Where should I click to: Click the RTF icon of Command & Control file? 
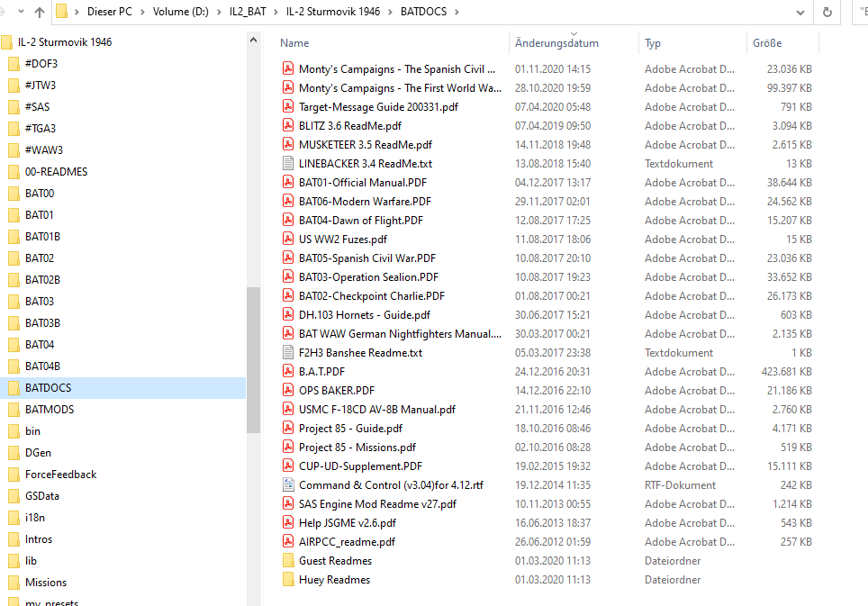[x=288, y=484]
